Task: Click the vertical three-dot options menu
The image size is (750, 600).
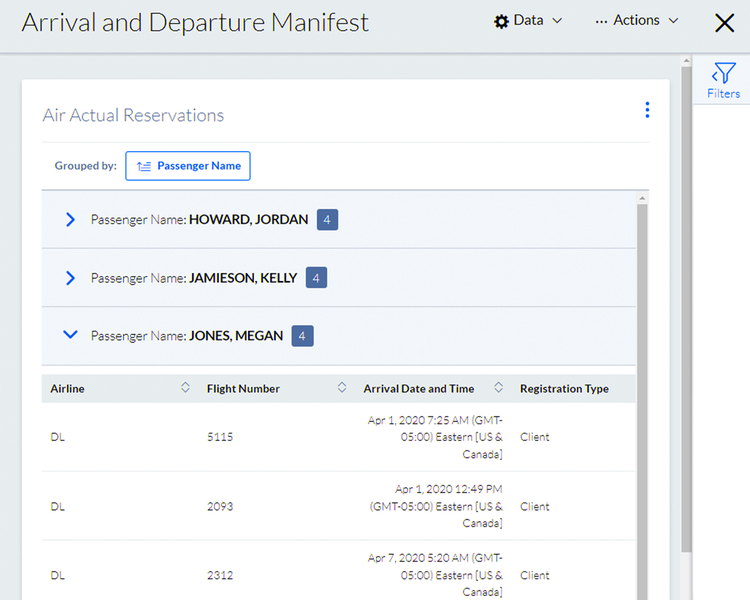Action: coord(647,110)
